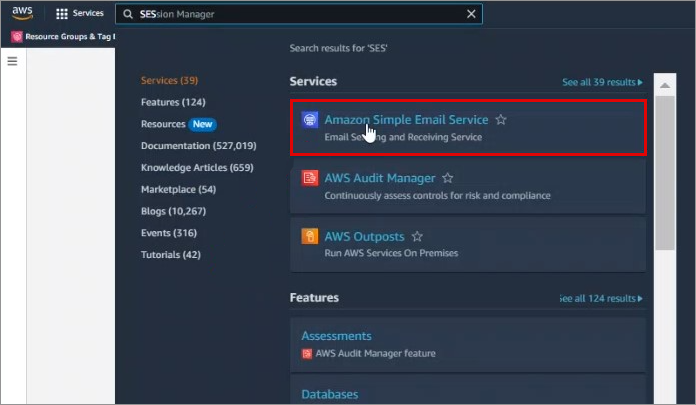The image size is (696, 405).
Task: Favorite Amazon Simple Email Service with star
Action: [x=501, y=120]
